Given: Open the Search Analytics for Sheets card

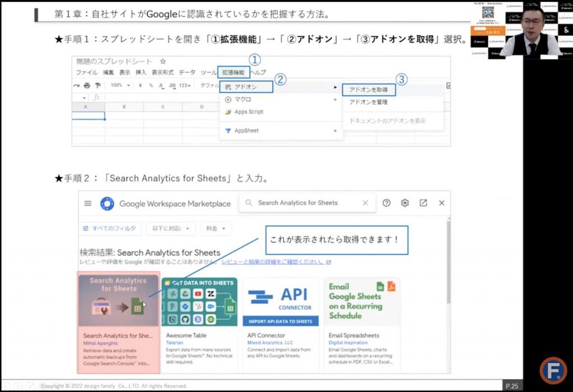Looking at the screenshot, I should point(119,323).
